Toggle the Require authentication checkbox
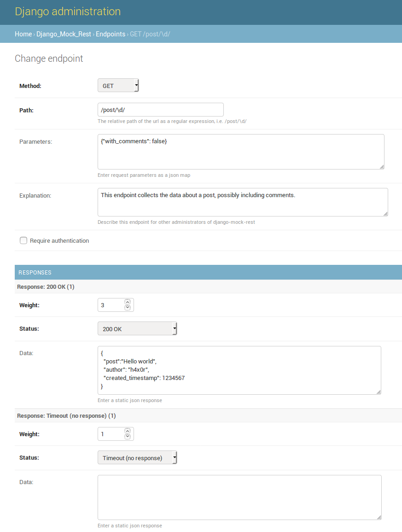Image resolution: width=402 pixels, height=532 pixels. (23, 240)
